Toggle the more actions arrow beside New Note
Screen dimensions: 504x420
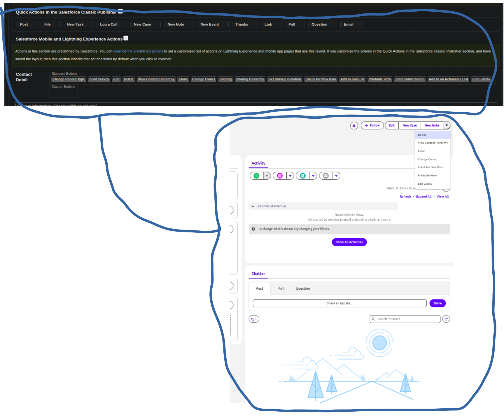point(447,125)
